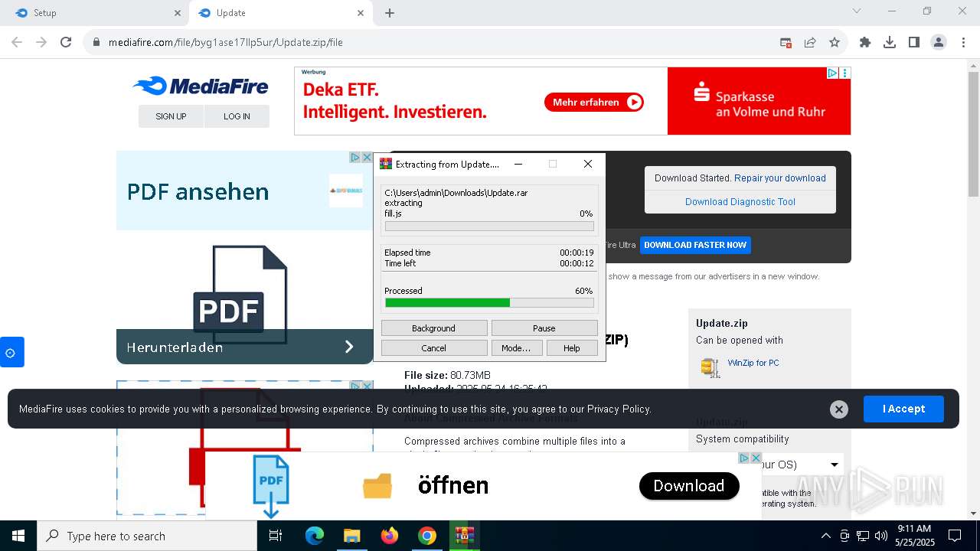Toggle the Chrome side panel icon

(914, 43)
